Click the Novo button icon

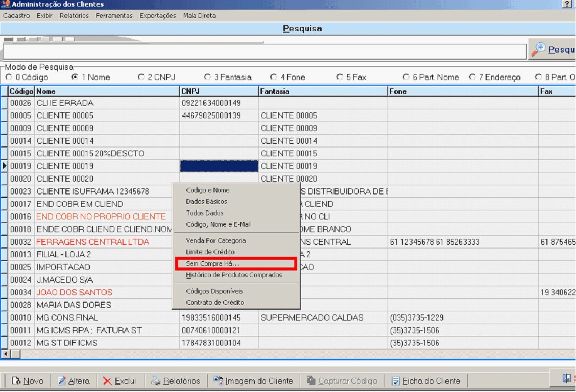(16, 381)
